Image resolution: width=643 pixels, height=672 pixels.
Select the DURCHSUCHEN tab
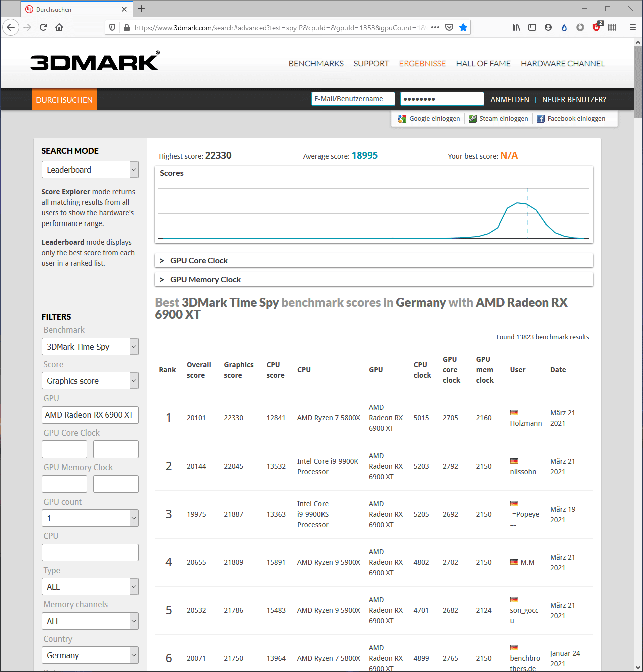(x=64, y=100)
